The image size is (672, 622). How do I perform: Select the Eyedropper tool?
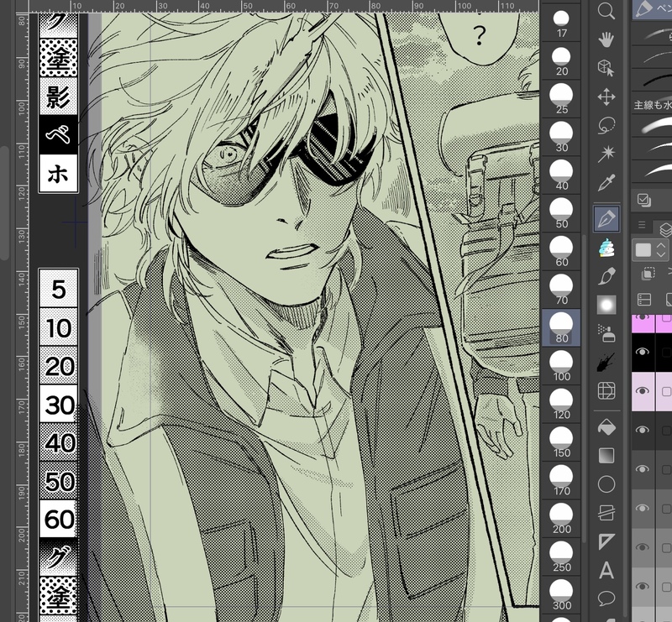tap(606, 182)
